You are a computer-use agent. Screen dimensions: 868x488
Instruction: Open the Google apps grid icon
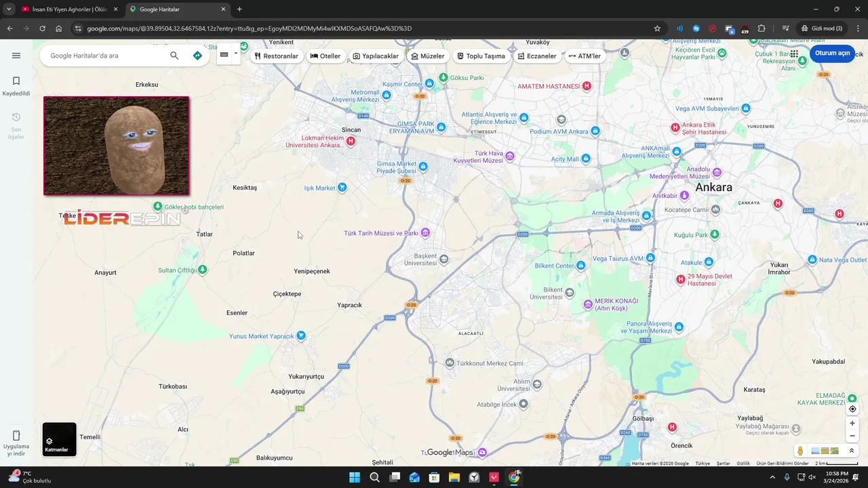(x=794, y=54)
